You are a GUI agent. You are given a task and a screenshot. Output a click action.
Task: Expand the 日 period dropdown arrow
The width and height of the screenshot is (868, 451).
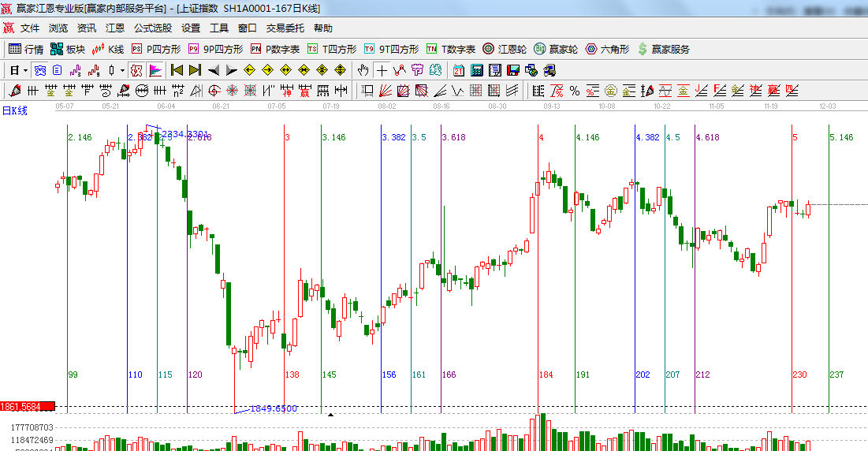(25, 70)
